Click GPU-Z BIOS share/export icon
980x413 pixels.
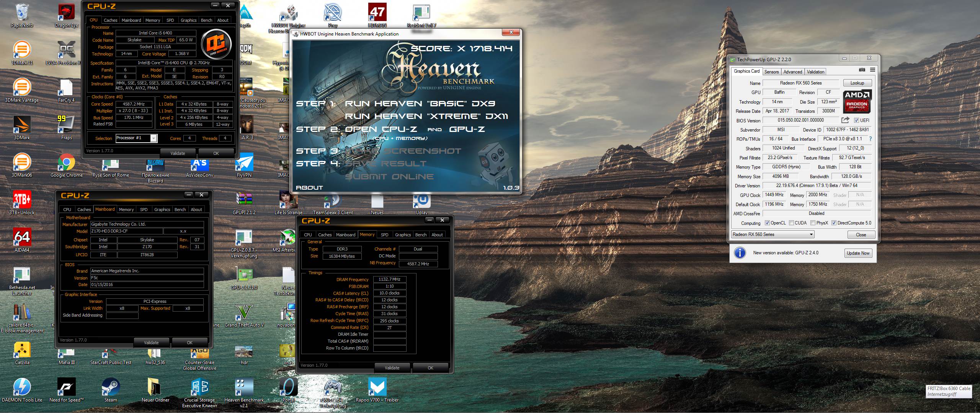point(845,120)
